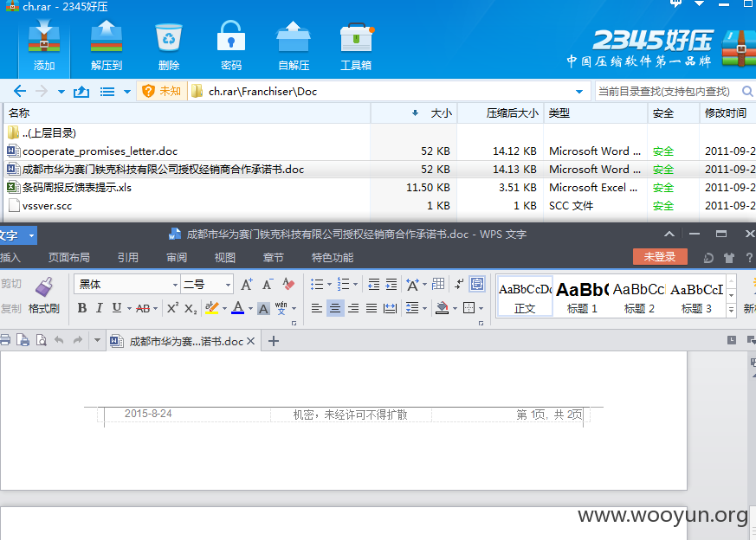This screenshot has height=540, width=756.
Task: Open the navigation history dropdown arrow
Action: click(61, 92)
